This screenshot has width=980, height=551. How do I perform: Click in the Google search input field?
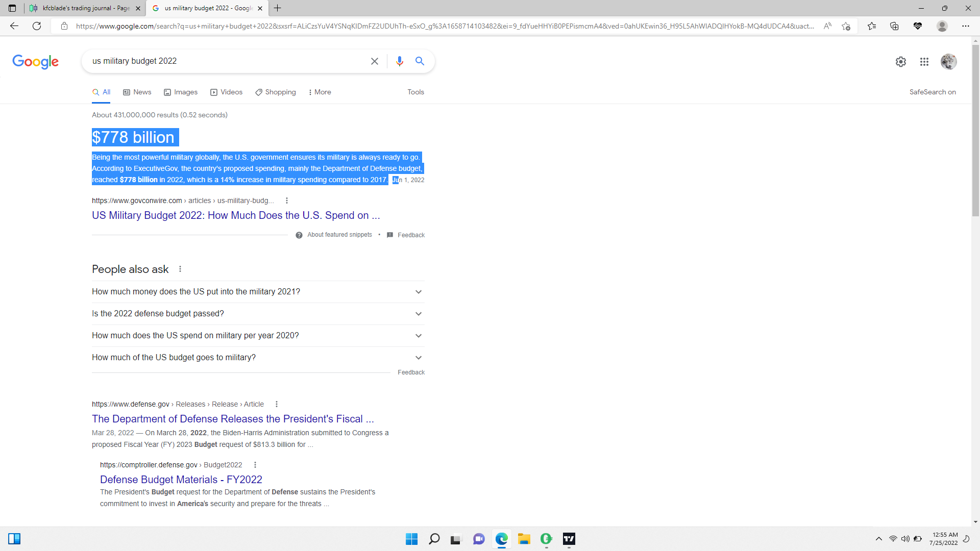point(225,61)
